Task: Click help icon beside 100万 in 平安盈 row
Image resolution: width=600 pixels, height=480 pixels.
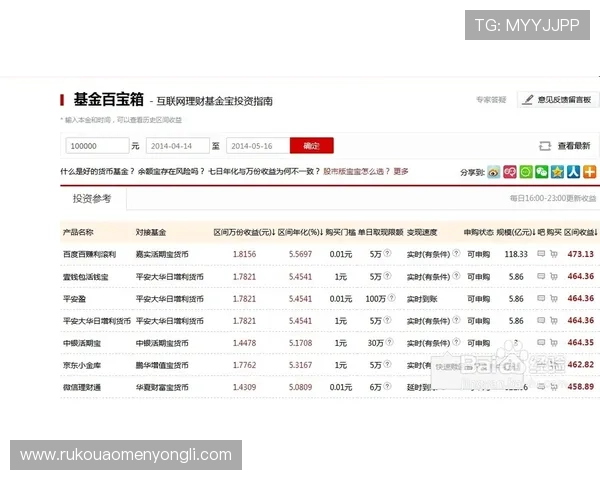Action: (x=391, y=297)
